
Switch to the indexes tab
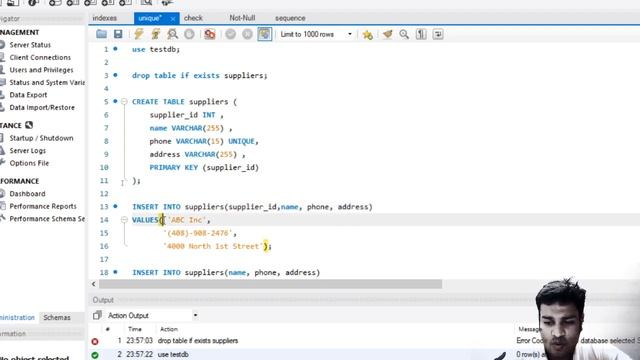[104, 18]
